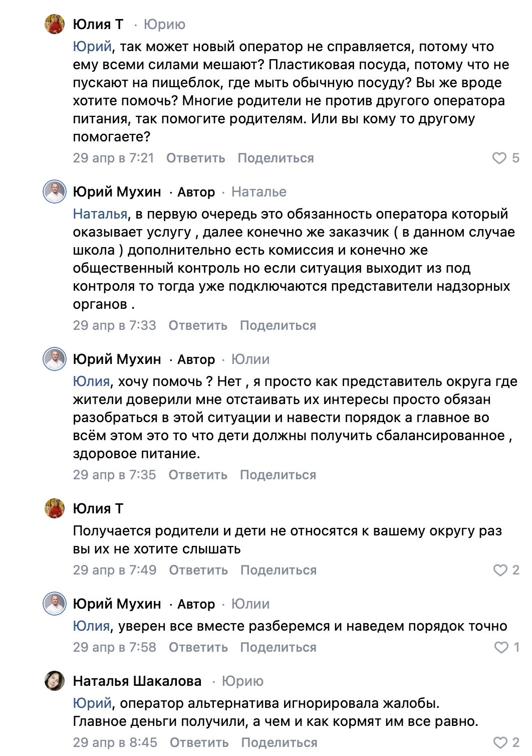Open Юлия Т's avatar on 7:49 comment
The width and height of the screenshot is (532, 756).
click(x=55, y=509)
